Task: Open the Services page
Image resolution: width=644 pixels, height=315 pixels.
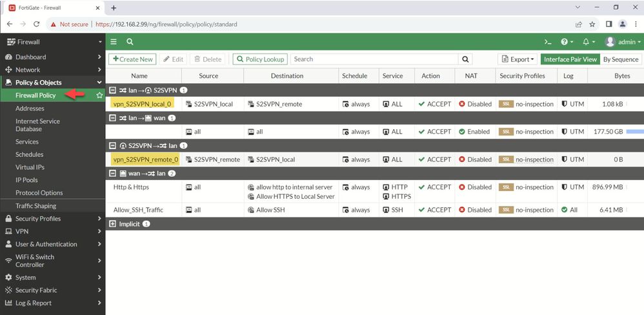Action: [27, 142]
